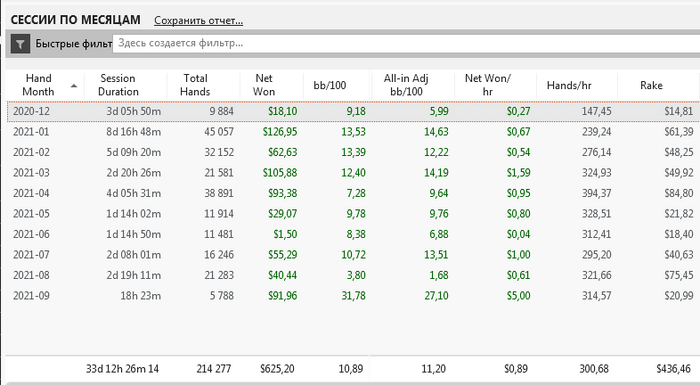
Task: Click total hands value 32 152
Action: click(219, 152)
